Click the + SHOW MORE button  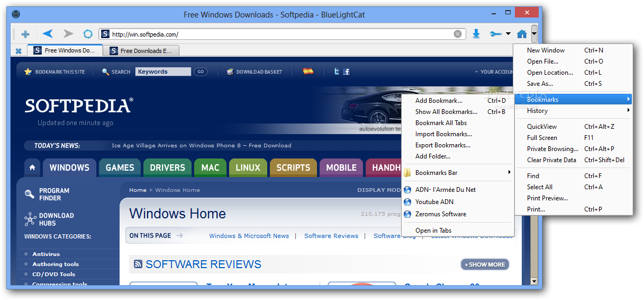(x=485, y=264)
